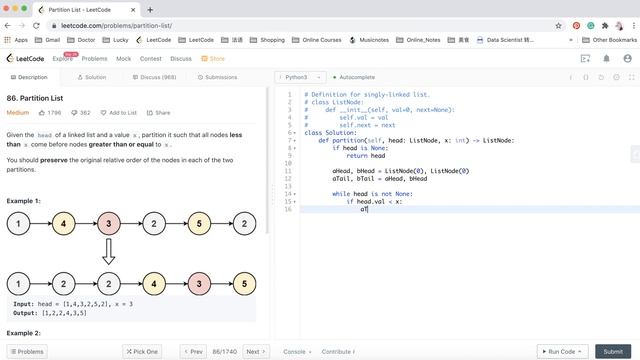Viewport: 640px width, 360px height.
Task: Bookmark this page with the star icon
Action: click(x=558, y=26)
